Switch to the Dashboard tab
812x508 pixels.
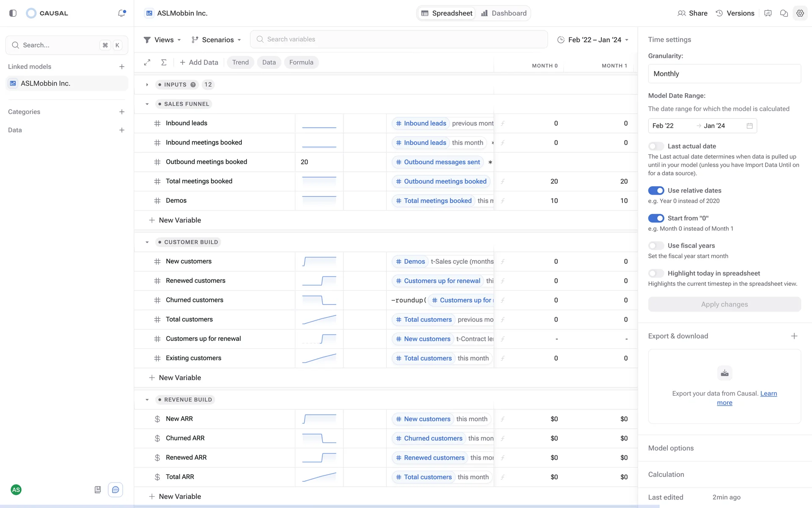504,13
